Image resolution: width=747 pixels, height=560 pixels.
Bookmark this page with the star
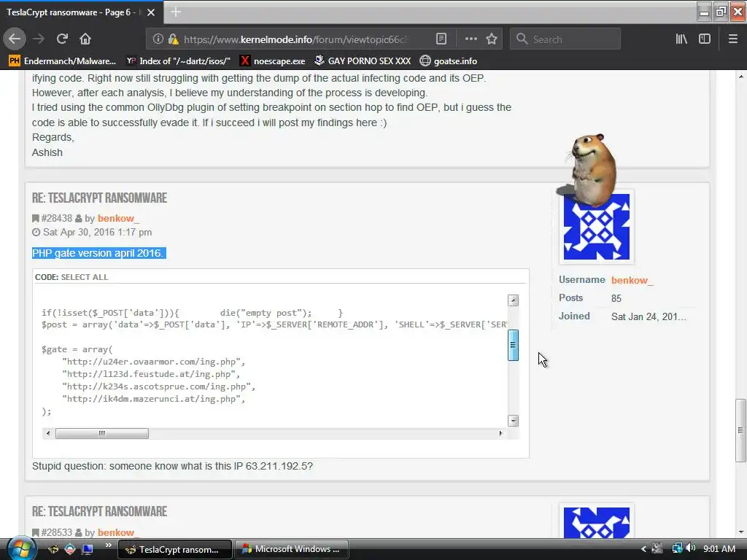(492, 39)
